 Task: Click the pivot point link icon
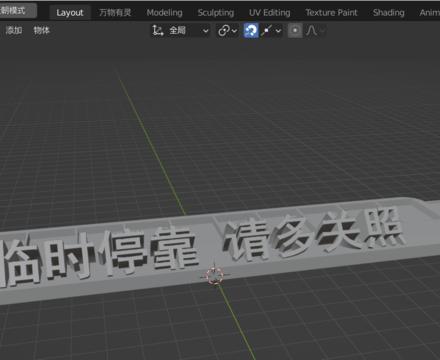(223, 31)
